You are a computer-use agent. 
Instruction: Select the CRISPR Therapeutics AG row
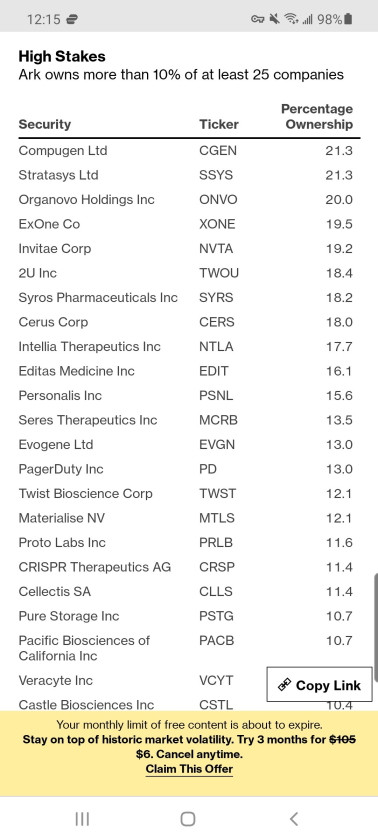[189, 567]
